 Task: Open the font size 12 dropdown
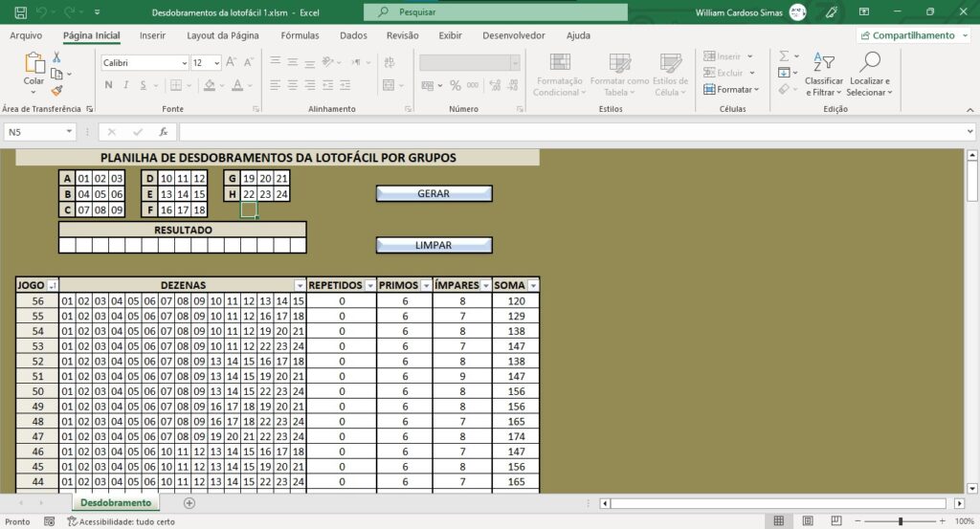pos(217,63)
